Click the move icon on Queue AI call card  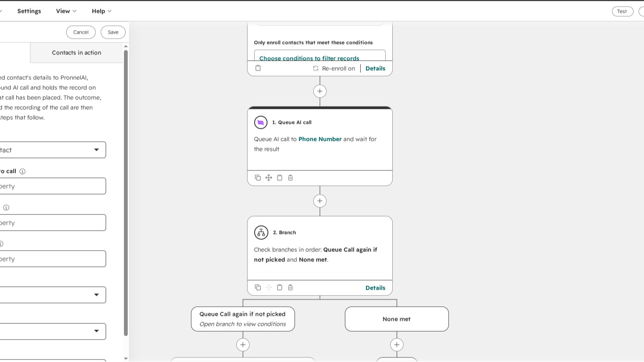point(269,178)
